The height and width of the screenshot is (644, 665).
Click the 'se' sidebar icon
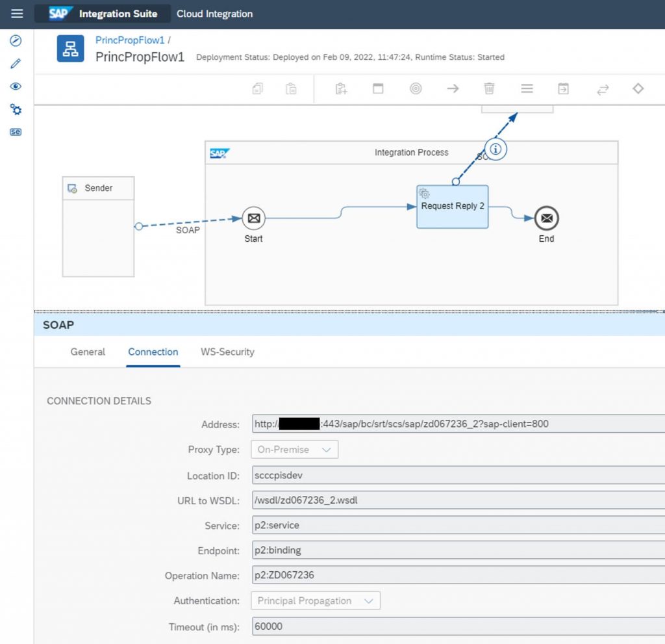coord(16,132)
